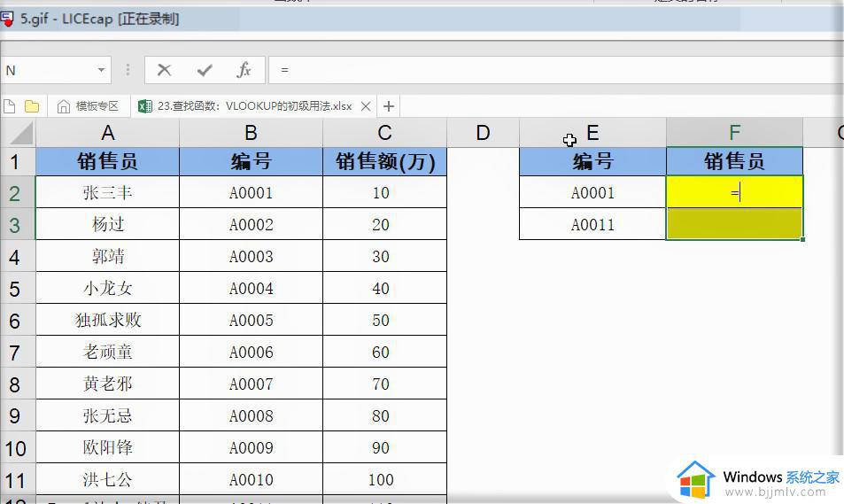This screenshot has height=504, width=844.
Task: Open the new blank document icon
Action: 9,106
